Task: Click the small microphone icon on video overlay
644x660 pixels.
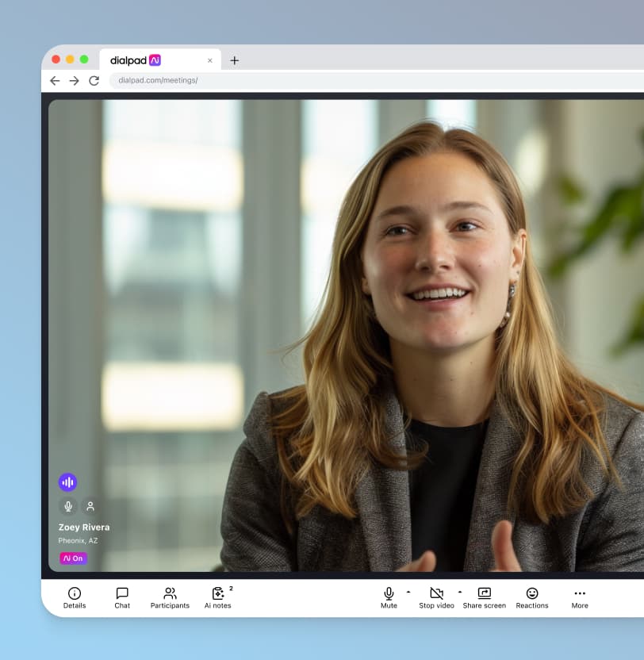Action: pyautogui.click(x=68, y=506)
